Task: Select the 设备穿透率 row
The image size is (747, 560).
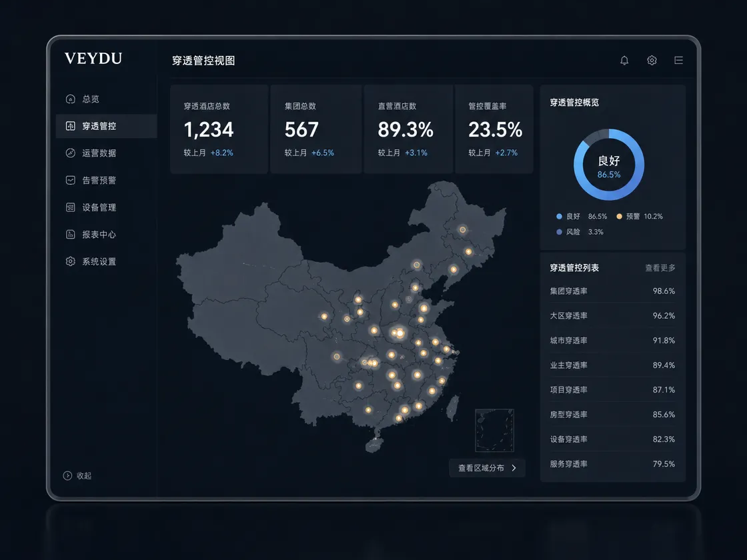Action: click(x=613, y=439)
